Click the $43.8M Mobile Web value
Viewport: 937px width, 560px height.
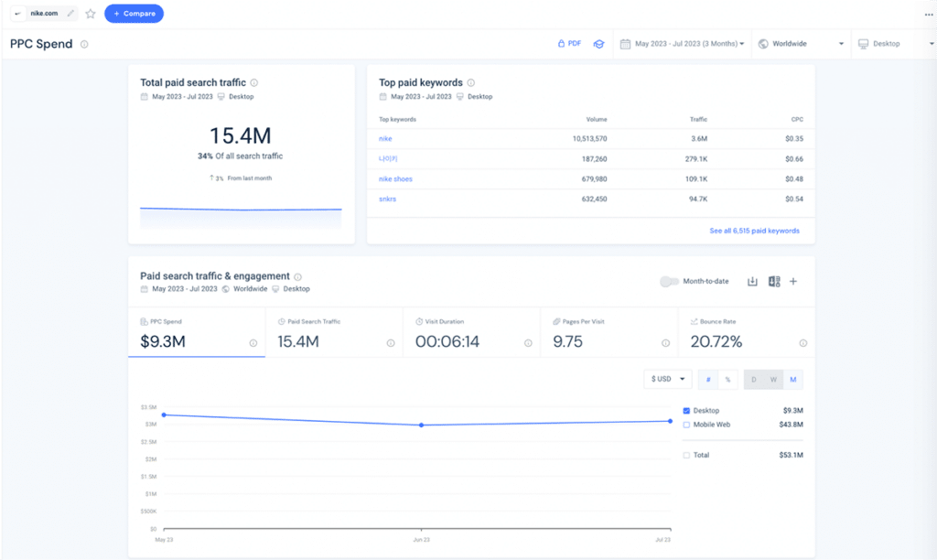pos(792,425)
